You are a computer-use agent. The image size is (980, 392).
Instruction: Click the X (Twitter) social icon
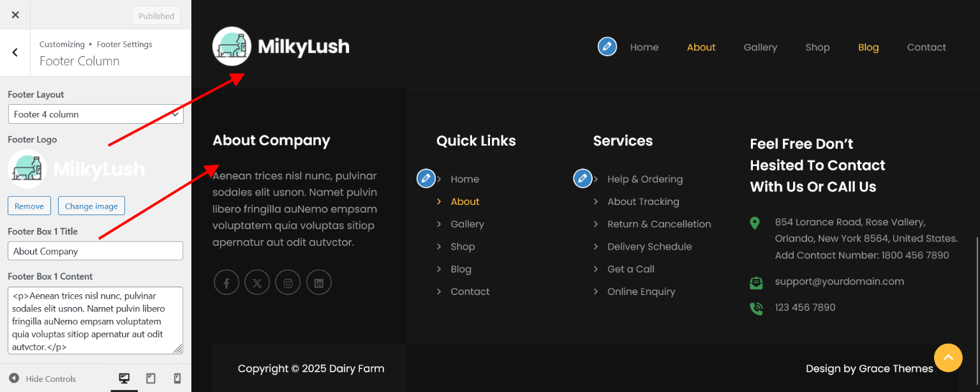pos(257,282)
